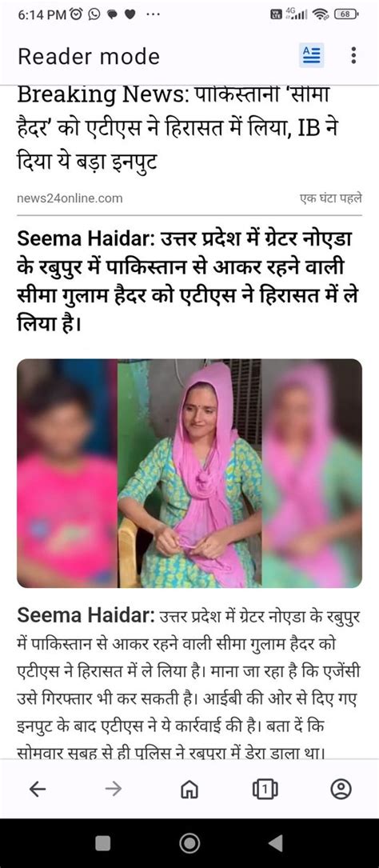Tap the WhatsApp notification icon in status bar
The image size is (379, 868).
(94, 15)
